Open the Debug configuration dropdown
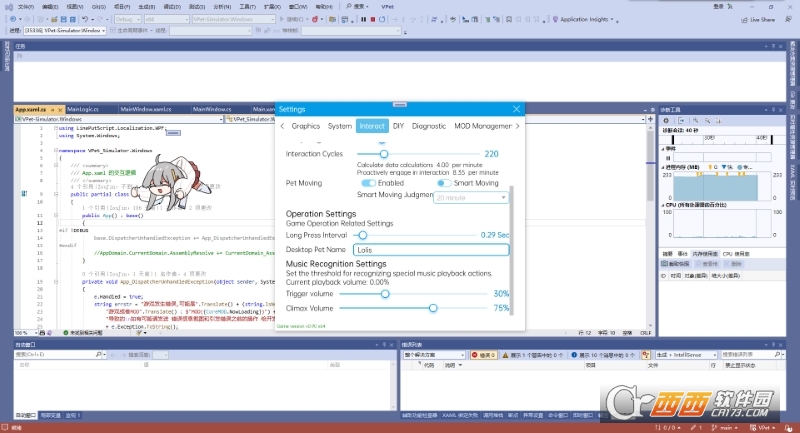800x433 pixels. (127, 19)
